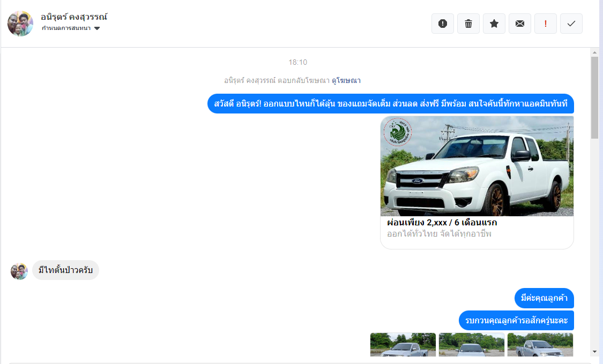
Task: Mark conversation done with checkmark
Action: (571, 24)
